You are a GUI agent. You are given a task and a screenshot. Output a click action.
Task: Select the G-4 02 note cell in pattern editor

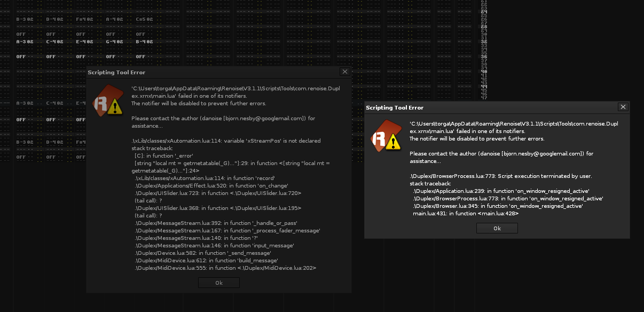(x=114, y=41)
